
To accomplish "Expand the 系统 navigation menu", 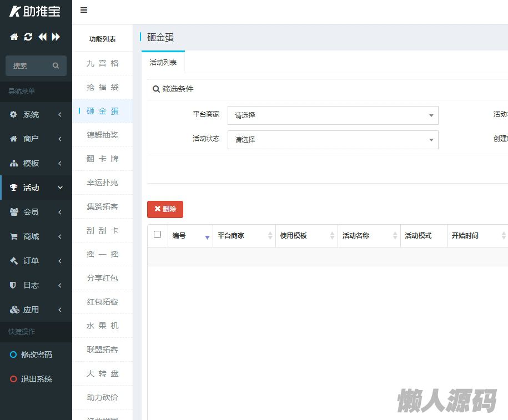I will tap(36, 114).
